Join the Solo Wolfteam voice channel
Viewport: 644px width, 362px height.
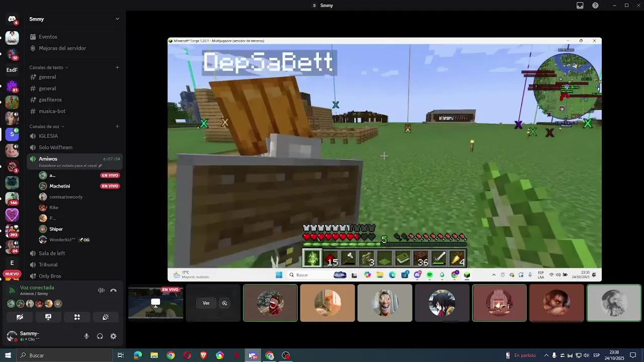coord(74,147)
